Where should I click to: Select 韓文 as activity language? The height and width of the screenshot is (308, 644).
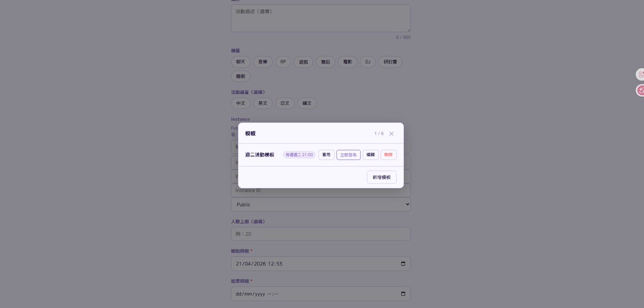point(307,103)
